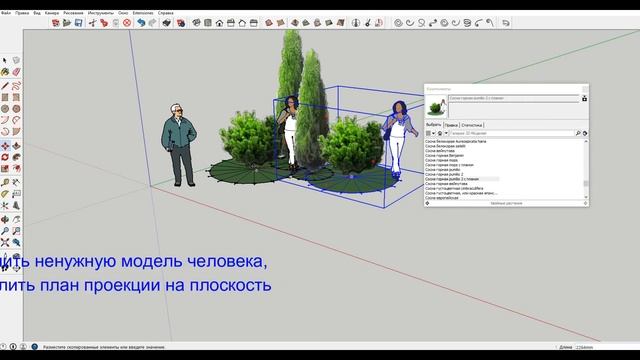The width and height of the screenshot is (640, 360).
Task: Select the Protractor tool
Action: [x=5, y=194]
